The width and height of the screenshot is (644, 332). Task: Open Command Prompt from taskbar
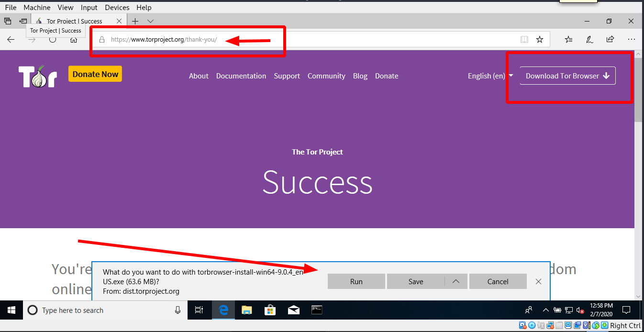click(317, 310)
